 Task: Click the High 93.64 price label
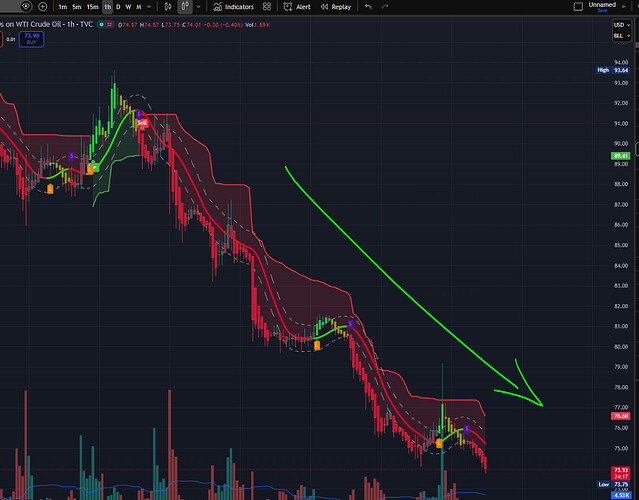(613, 70)
